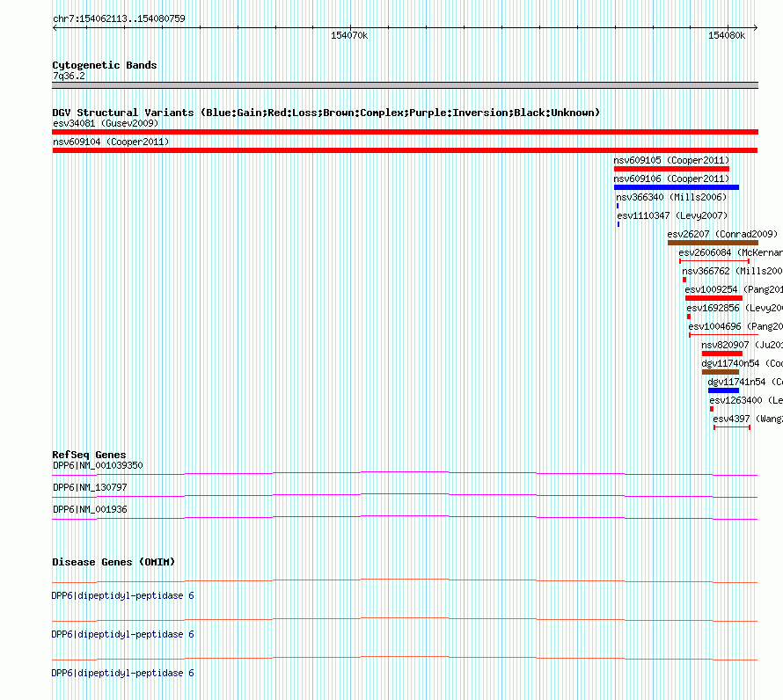Open the second DPP6|dipeptidyl-peptidase 6 OMIM link
The image size is (783, 700).
(x=123, y=634)
